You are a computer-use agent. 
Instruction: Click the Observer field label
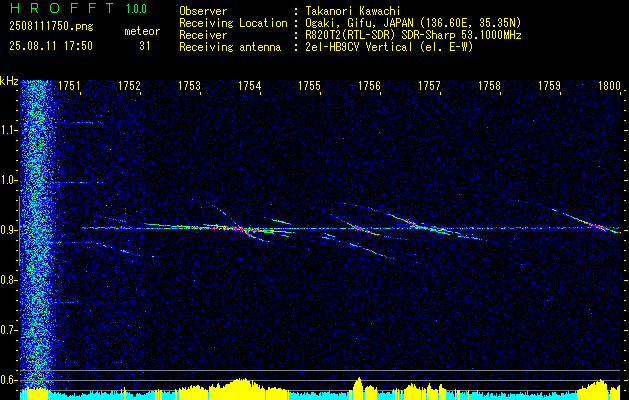pyautogui.click(x=203, y=11)
